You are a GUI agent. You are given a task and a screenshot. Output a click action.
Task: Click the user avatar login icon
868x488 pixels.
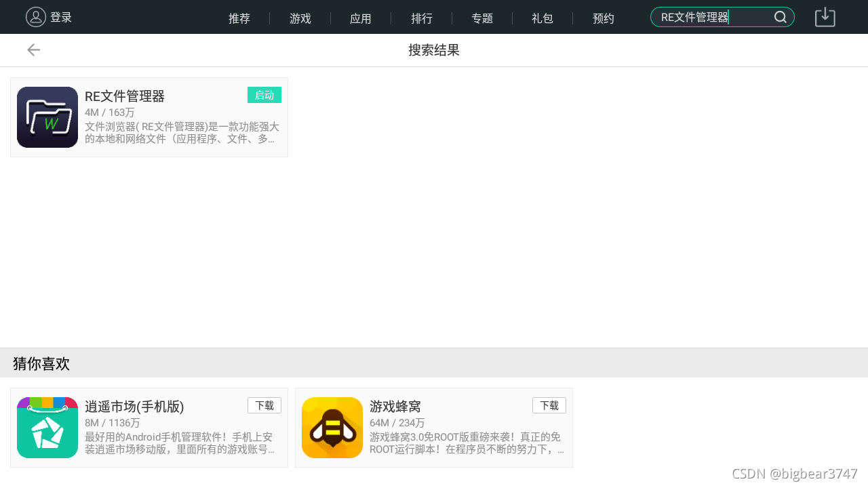coord(36,17)
